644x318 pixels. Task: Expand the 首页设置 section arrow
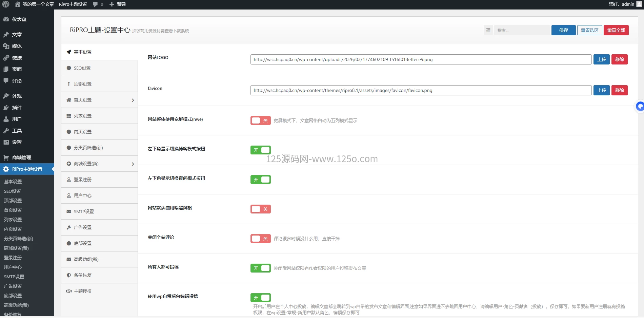click(133, 100)
